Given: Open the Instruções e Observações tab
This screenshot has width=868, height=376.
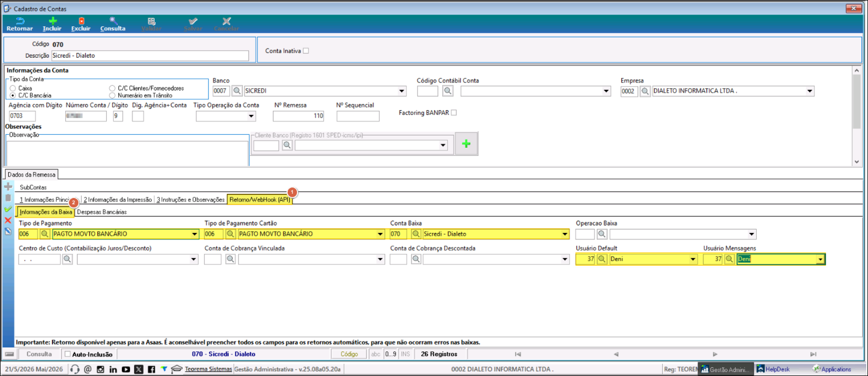Looking at the screenshot, I should coord(190,200).
